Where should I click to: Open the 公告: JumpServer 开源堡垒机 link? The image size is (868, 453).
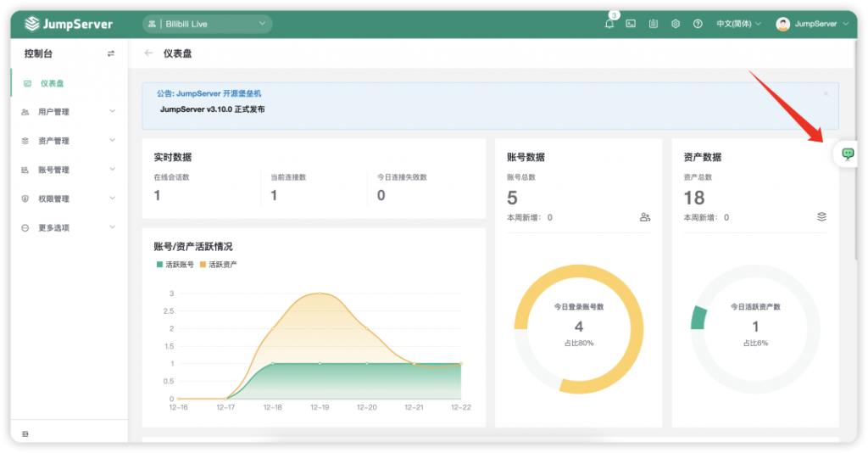[209, 93]
